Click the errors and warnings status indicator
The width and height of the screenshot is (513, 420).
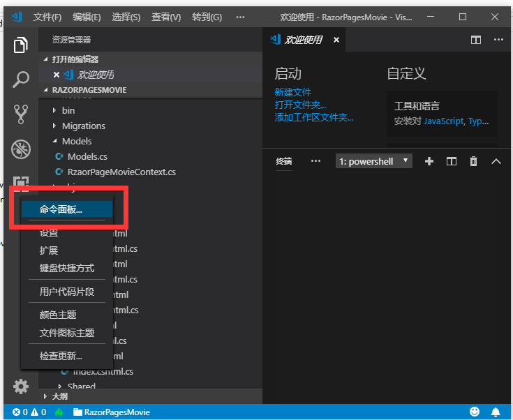[x=29, y=412]
